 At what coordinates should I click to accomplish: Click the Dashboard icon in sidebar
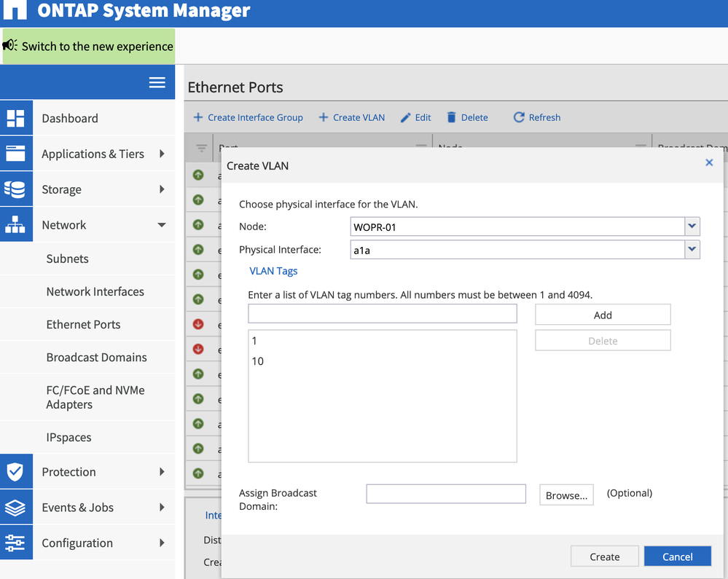click(x=16, y=118)
